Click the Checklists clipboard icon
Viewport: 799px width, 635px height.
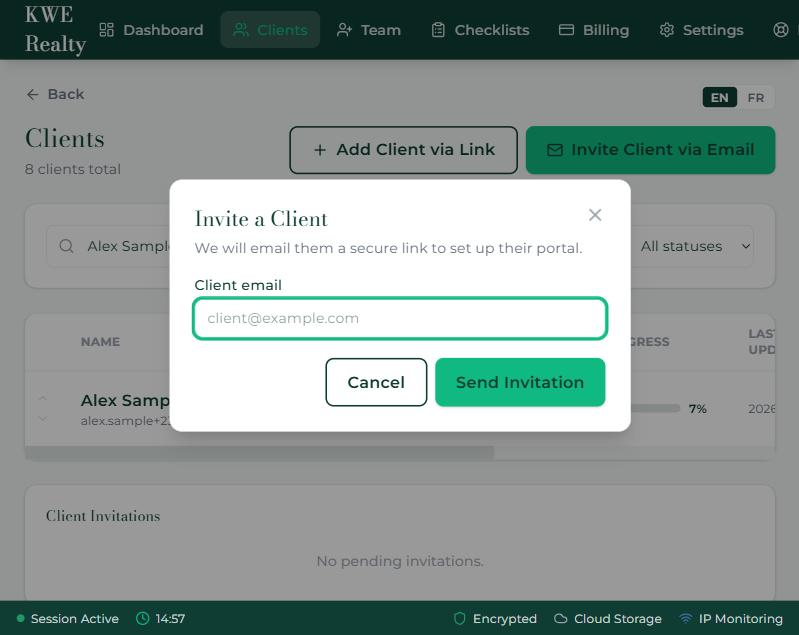(x=438, y=30)
